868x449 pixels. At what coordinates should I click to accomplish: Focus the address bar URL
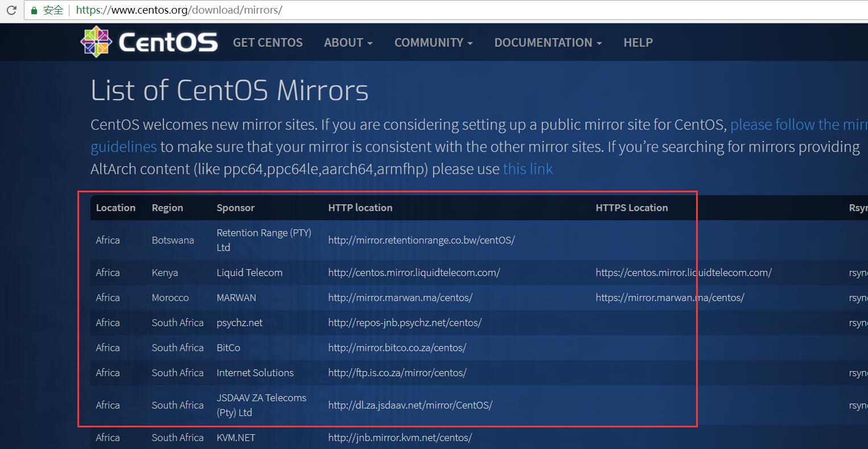click(179, 10)
